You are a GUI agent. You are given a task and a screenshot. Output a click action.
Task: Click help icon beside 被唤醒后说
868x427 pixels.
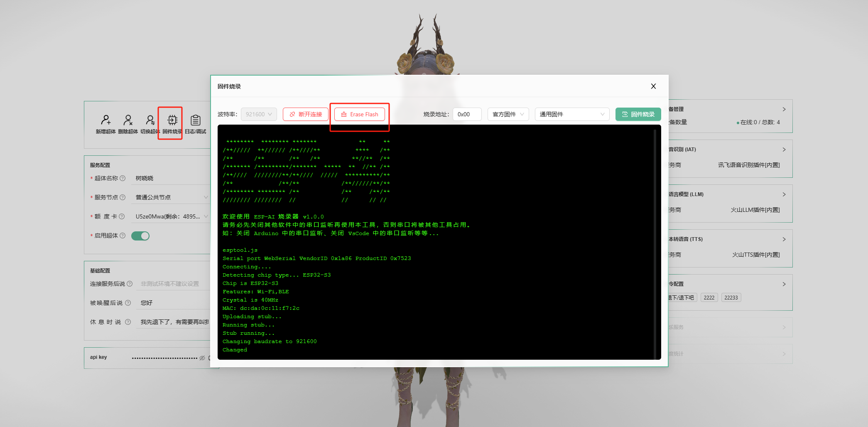(128, 303)
